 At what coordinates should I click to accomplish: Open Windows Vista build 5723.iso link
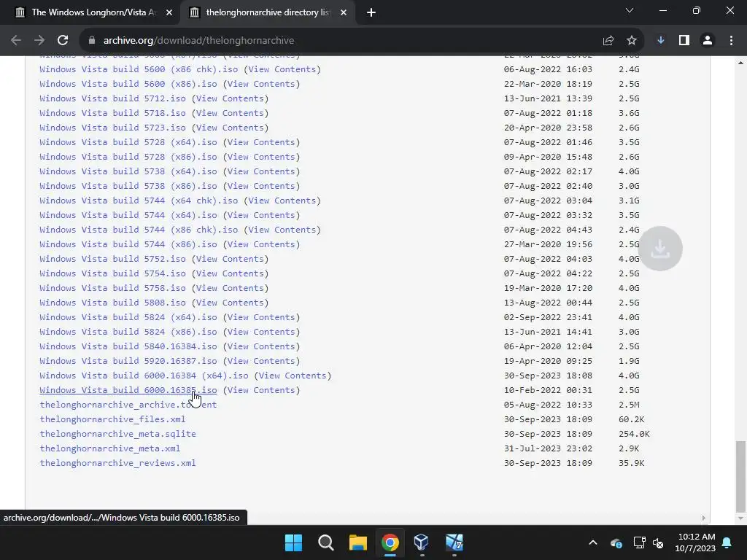tap(112, 127)
